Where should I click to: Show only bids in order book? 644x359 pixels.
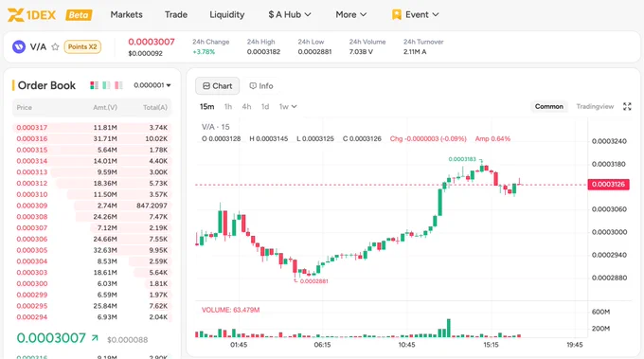(x=106, y=85)
